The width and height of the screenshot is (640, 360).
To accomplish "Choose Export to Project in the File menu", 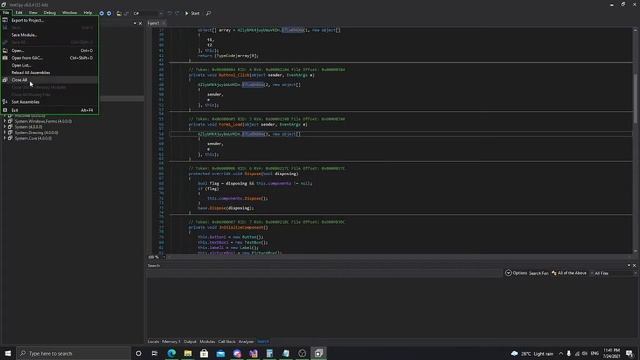I will 49,20.
